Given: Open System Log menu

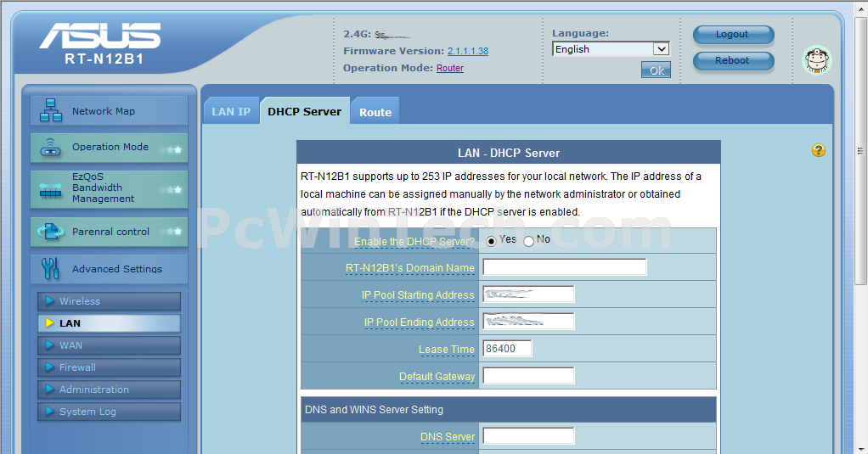Looking at the screenshot, I should pyautogui.click(x=109, y=412).
